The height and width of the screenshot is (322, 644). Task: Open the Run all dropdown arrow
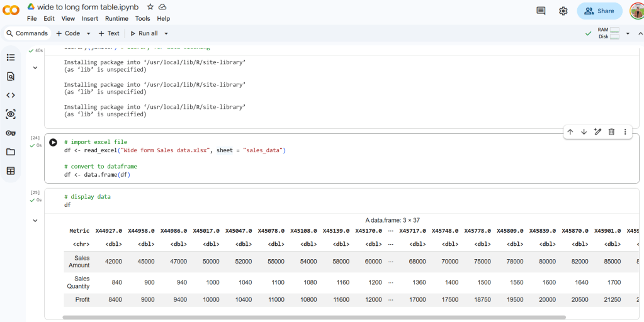pyautogui.click(x=166, y=33)
